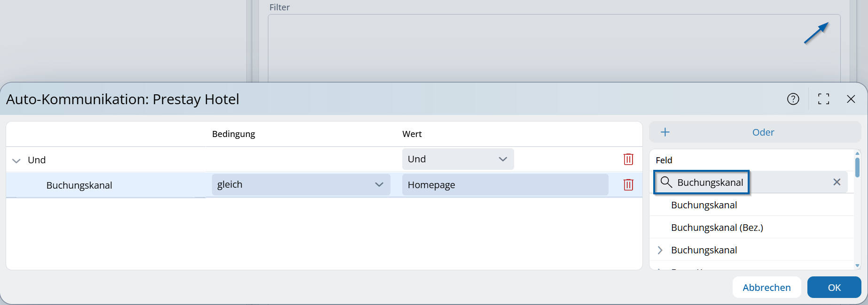The height and width of the screenshot is (305, 868).
Task: Expand the Buchungskanal folder in field list
Action: [x=660, y=250]
